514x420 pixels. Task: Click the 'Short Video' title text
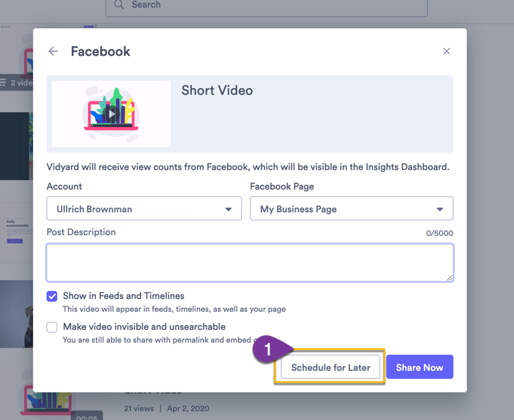217,91
